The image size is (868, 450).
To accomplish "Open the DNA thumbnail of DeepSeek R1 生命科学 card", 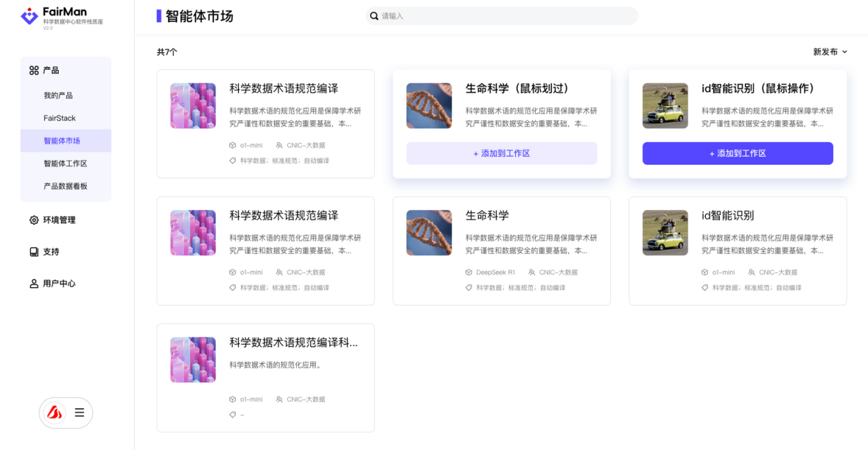I will (x=429, y=233).
